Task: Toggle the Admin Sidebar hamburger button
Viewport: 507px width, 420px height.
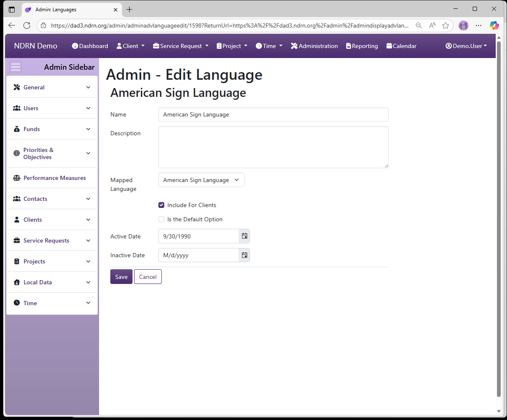Action: tap(15, 67)
